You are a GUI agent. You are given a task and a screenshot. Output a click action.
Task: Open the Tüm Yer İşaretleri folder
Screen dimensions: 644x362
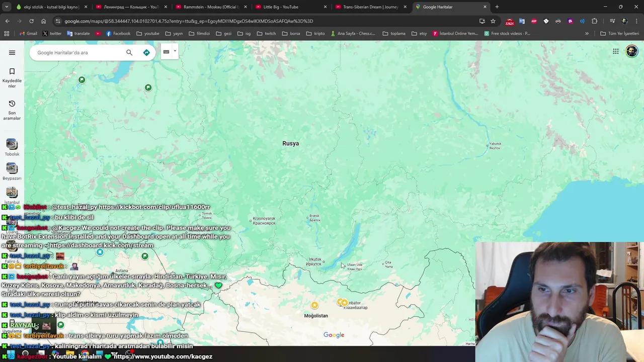coord(619,34)
